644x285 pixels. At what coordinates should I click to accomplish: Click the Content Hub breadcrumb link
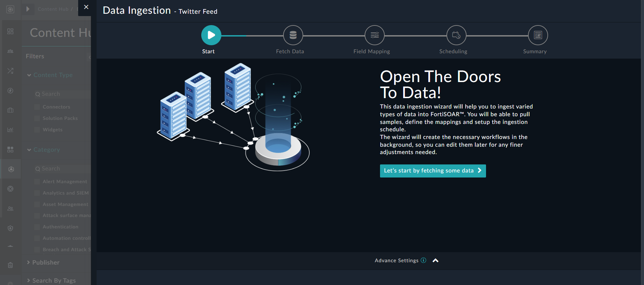coord(53,9)
